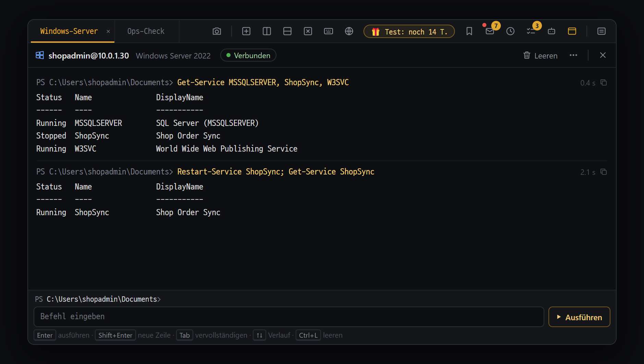Add a new session with the plus icon
Viewport: 644px width, 364px height.
coord(246,31)
